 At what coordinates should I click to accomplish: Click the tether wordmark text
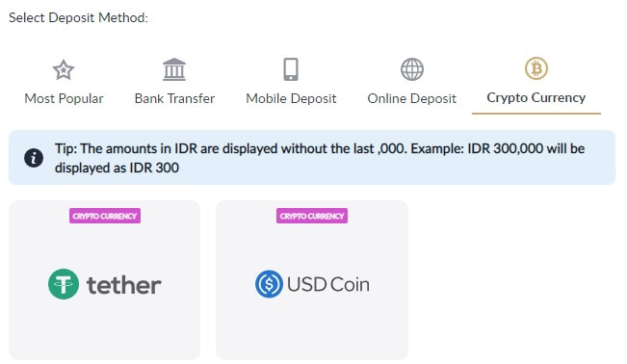(x=124, y=285)
